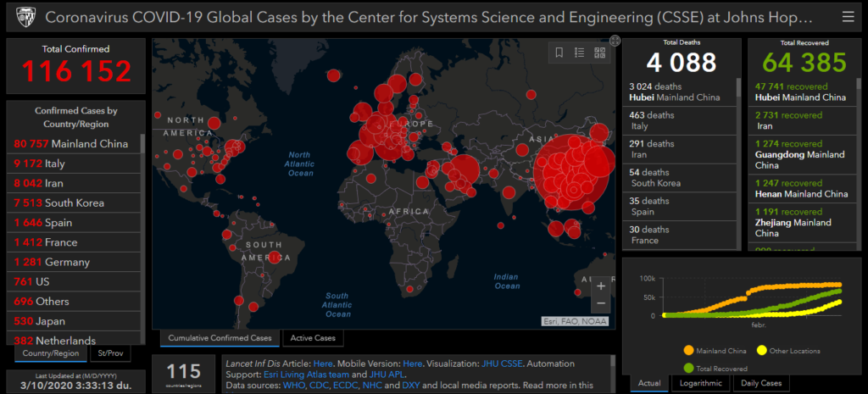Image resolution: width=868 pixels, height=394 pixels.
Task: Expand the map panel to fullscreen
Action: click(615, 41)
